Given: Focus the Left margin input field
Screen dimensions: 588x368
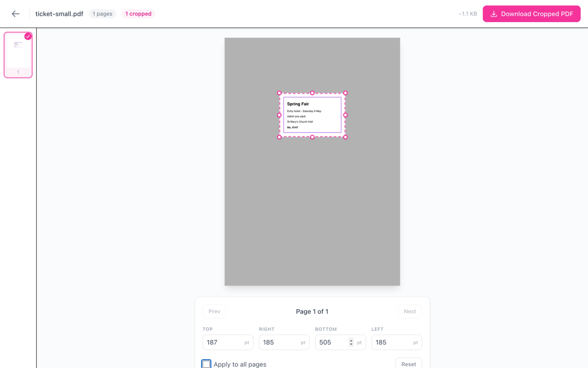Looking at the screenshot, I should pyautogui.click(x=397, y=342).
